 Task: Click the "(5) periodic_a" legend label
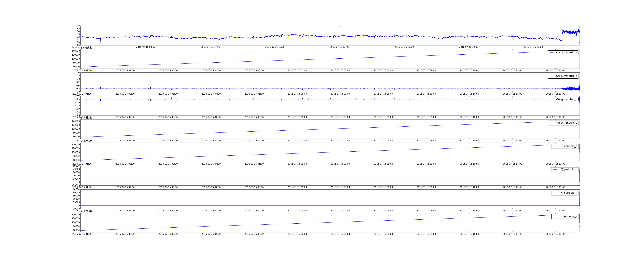point(568,146)
